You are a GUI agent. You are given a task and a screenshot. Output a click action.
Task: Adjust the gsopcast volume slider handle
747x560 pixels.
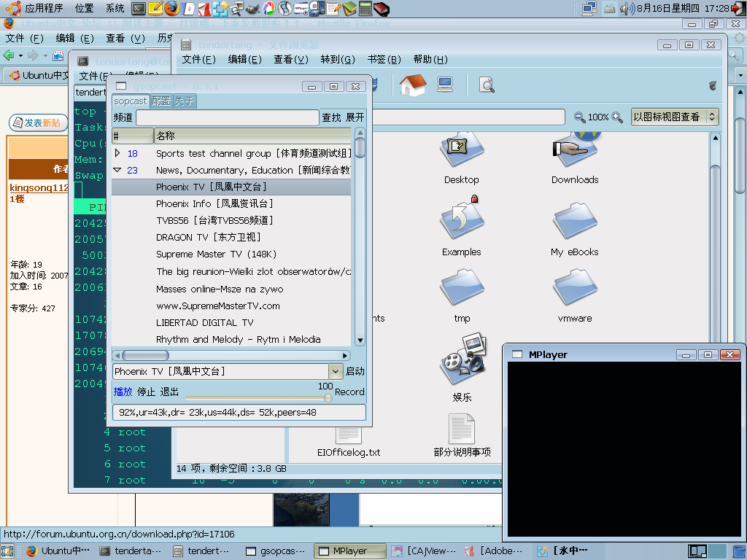[x=328, y=397]
